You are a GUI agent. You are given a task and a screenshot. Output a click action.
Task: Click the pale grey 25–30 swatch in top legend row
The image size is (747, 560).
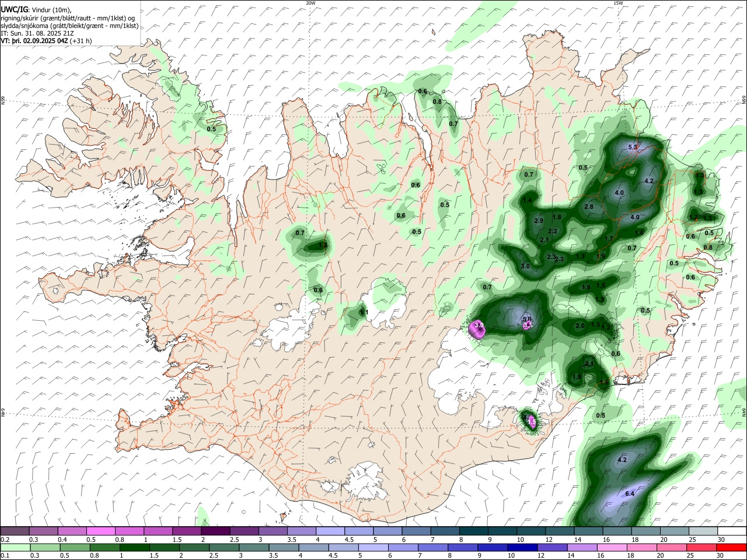[702, 531]
